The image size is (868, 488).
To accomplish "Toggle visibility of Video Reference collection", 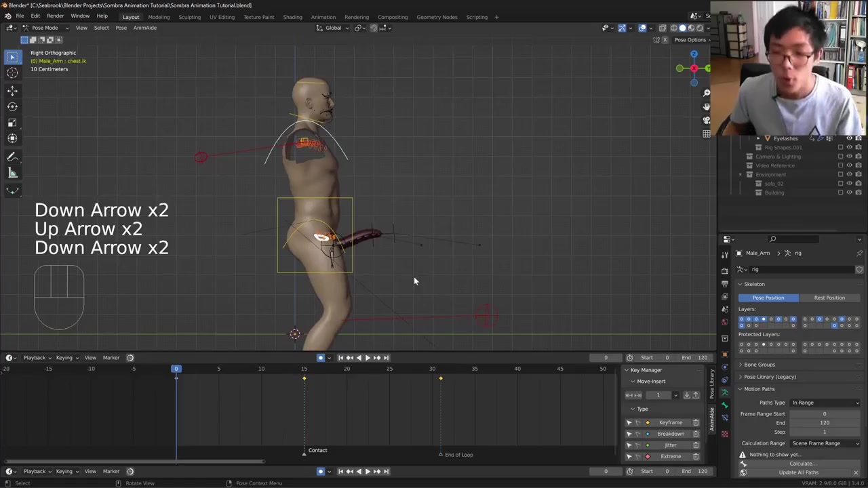I will pyautogui.click(x=849, y=165).
